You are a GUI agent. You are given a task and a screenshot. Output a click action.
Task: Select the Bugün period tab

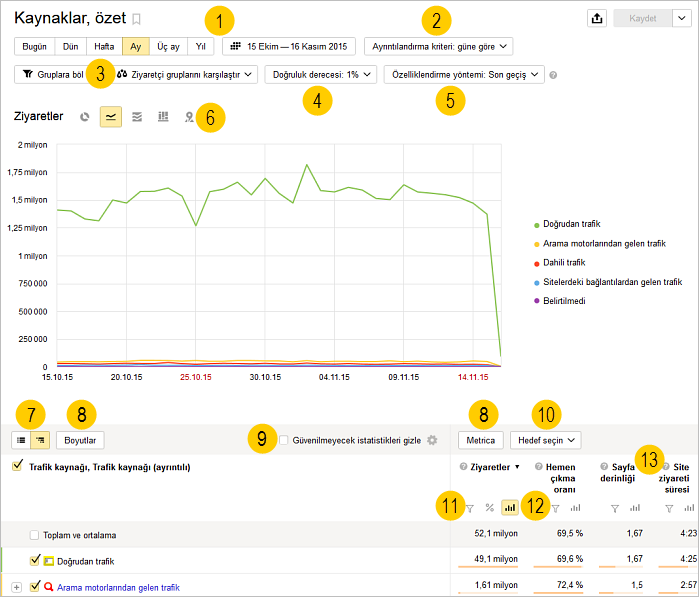[34, 46]
